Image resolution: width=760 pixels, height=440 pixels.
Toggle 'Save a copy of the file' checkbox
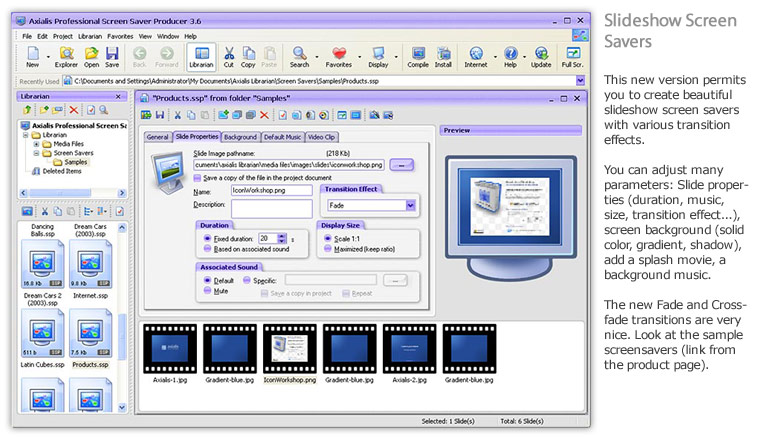[197, 178]
